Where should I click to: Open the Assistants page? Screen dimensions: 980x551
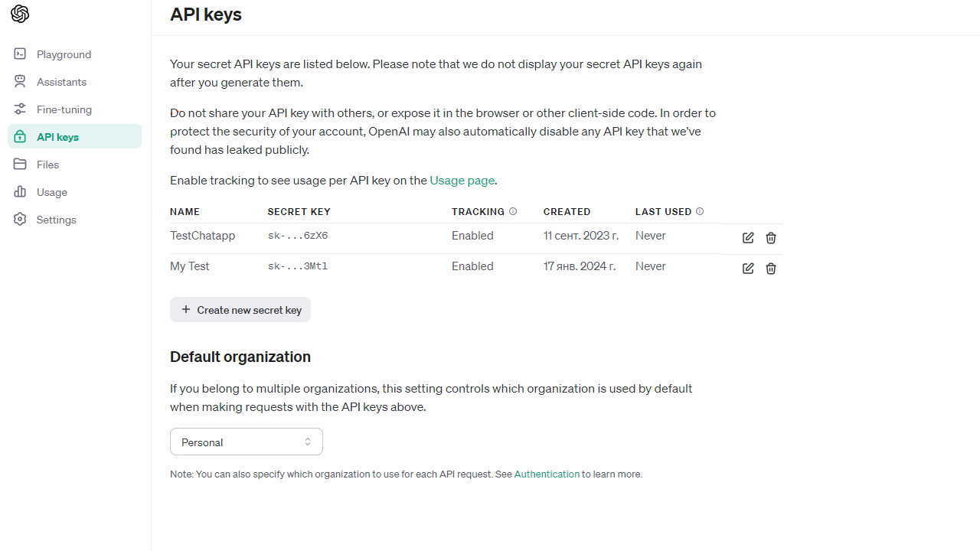click(x=61, y=82)
